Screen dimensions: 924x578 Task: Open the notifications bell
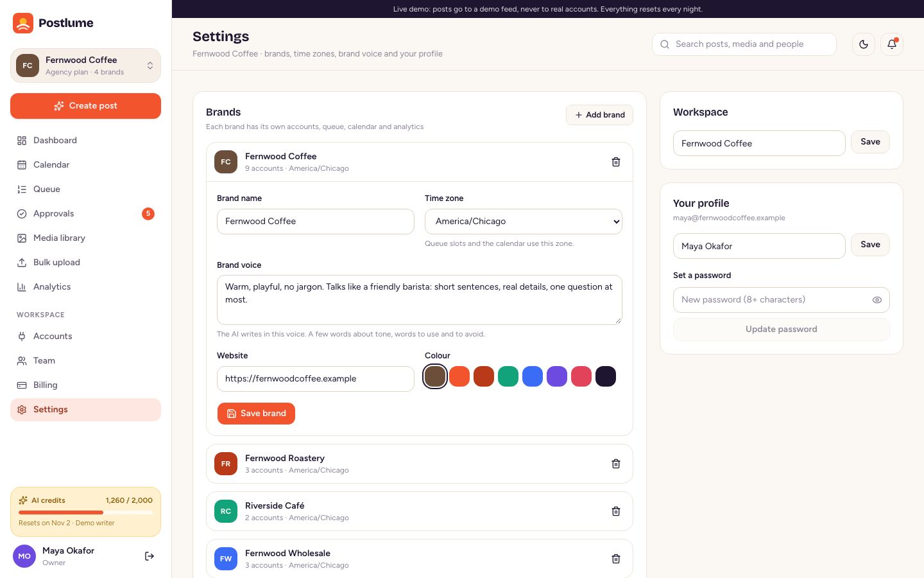click(892, 44)
